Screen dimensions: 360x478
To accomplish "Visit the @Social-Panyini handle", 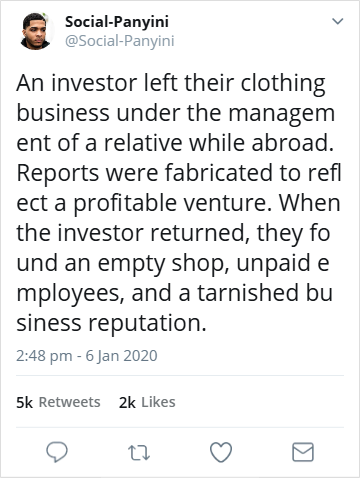I will click(120, 41).
